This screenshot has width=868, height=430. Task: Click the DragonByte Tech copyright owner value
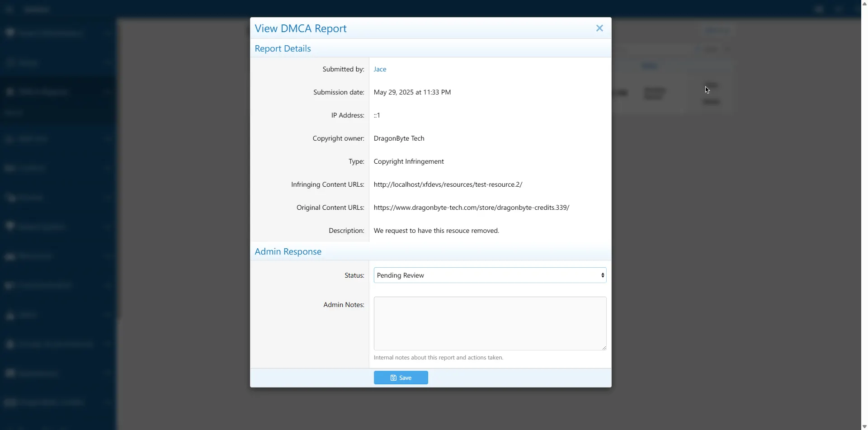click(x=399, y=138)
